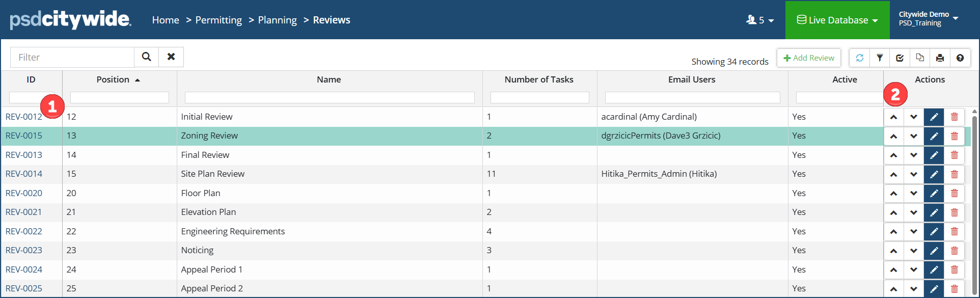Navigate to Planning in the breadcrumb

[277, 20]
